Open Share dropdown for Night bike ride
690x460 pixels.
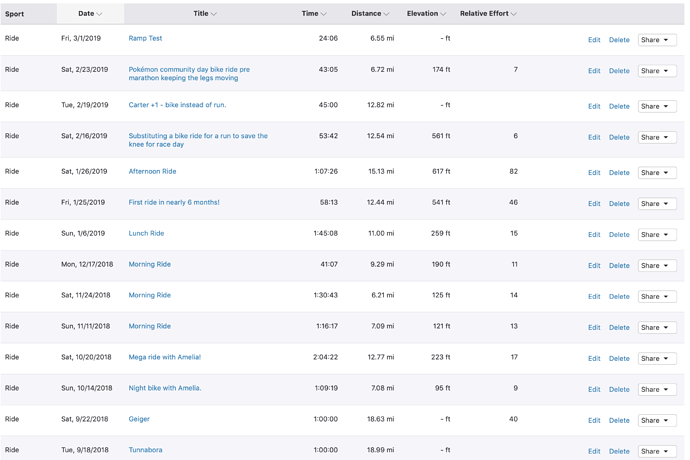coord(657,390)
